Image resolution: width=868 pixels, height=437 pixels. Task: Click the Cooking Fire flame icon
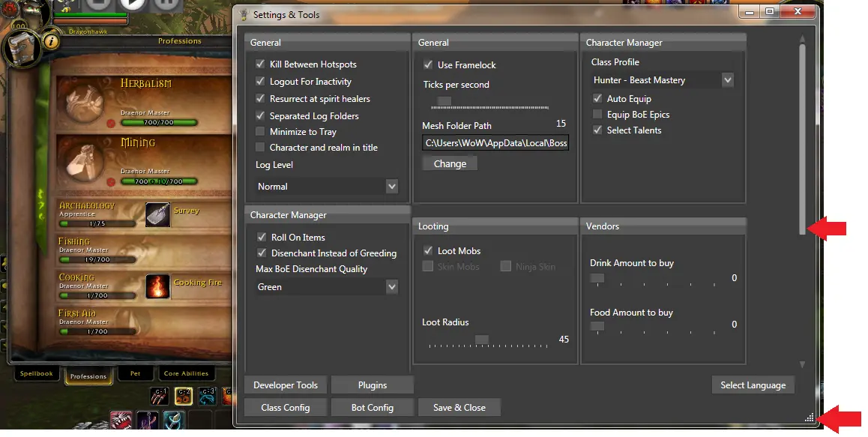(x=157, y=286)
